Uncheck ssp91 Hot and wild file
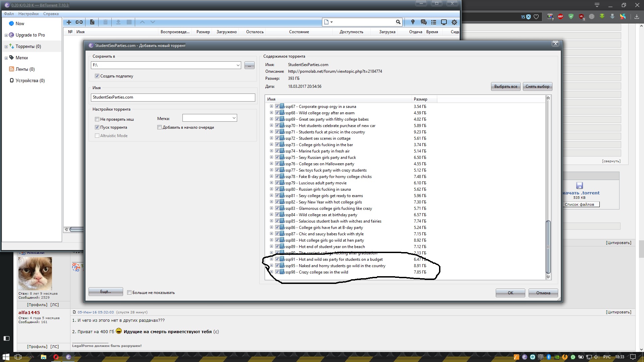Image resolution: width=644 pixels, height=362 pixels. tap(277, 259)
